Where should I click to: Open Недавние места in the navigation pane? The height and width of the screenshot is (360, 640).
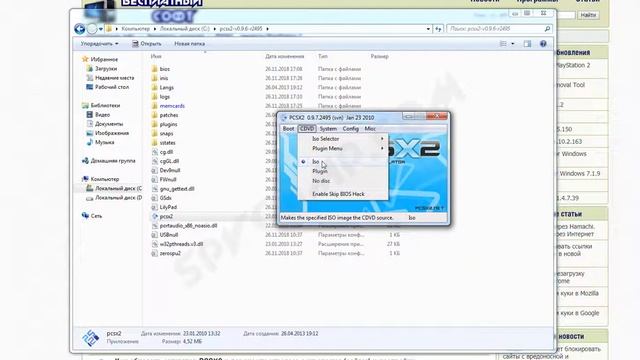114,78
